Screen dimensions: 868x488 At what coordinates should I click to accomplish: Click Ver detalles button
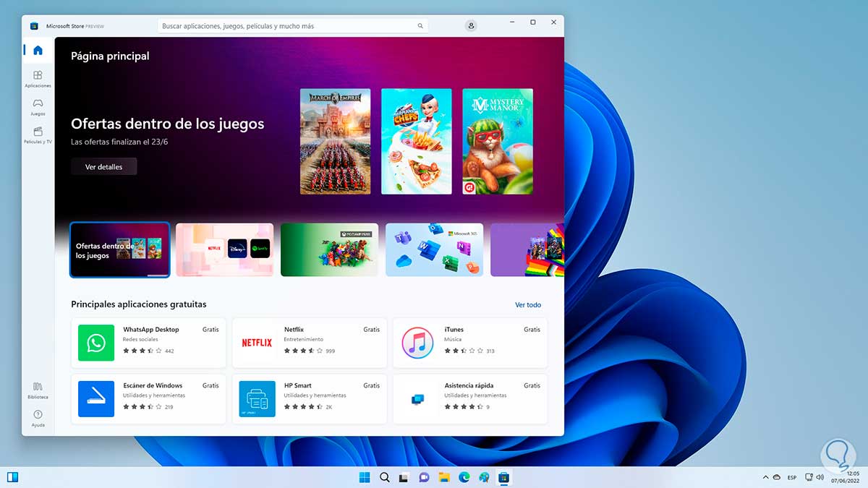tap(103, 167)
